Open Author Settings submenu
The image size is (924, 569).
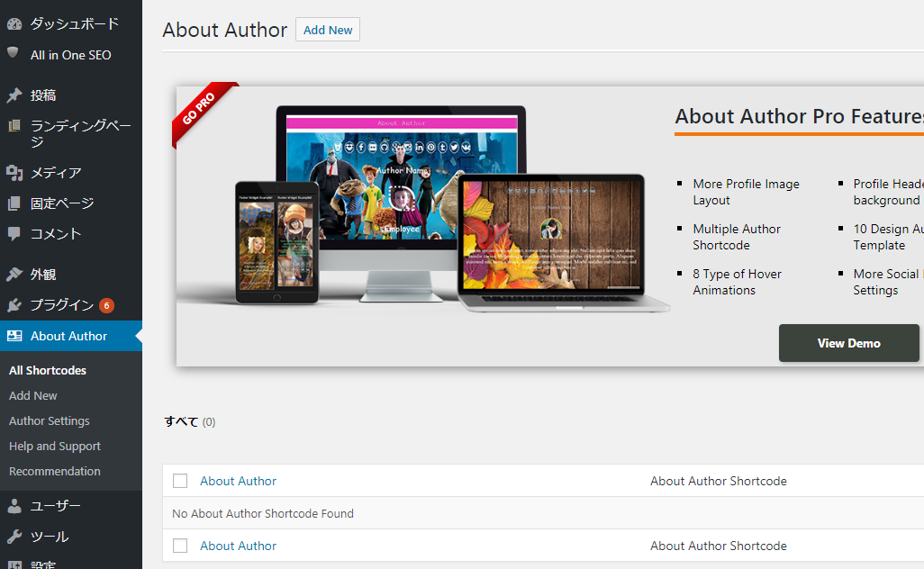click(50, 421)
